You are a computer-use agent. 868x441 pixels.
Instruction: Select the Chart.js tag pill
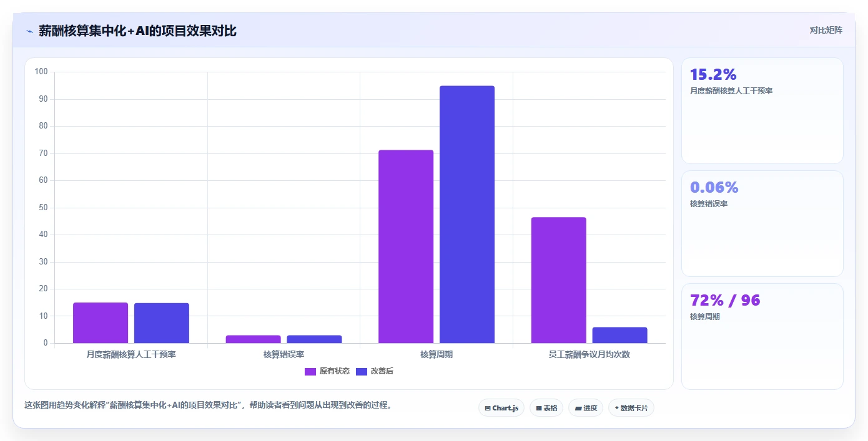(x=501, y=408)
